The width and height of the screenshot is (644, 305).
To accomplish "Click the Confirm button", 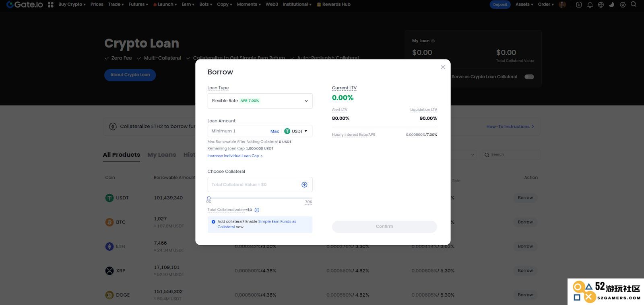I will [x=384, y=227].
